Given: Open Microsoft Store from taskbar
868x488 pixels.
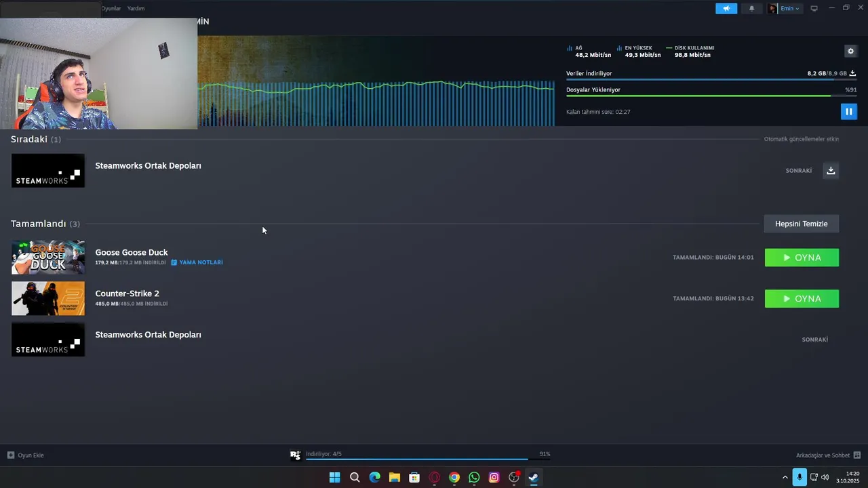Looking at the screenshot, I should pos(414,477).
